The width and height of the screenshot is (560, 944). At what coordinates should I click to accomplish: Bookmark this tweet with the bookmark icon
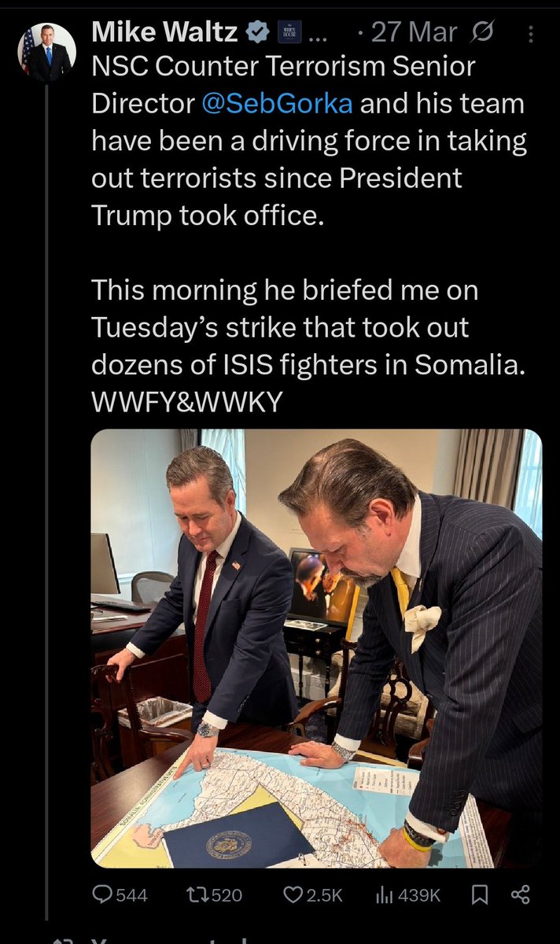479,894
